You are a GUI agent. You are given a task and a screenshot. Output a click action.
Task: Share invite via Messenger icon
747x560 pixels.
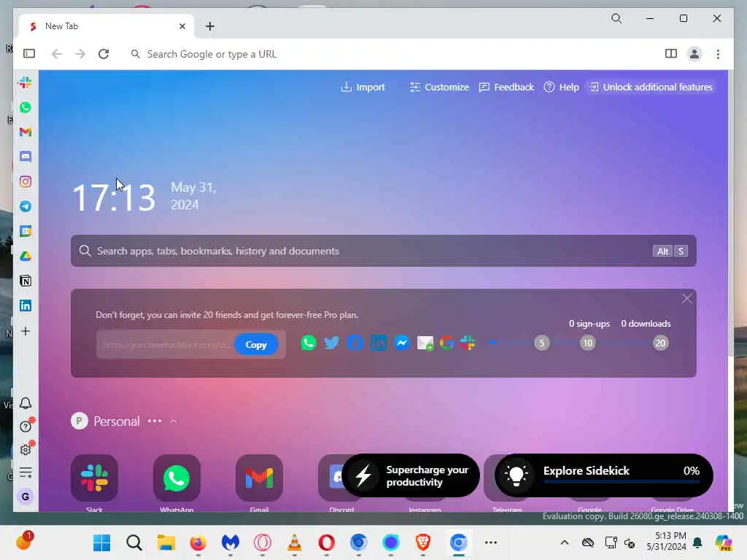402,343
